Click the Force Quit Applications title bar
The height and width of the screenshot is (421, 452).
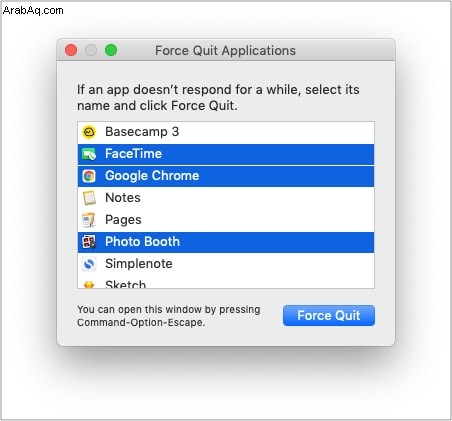pos(226,50)
